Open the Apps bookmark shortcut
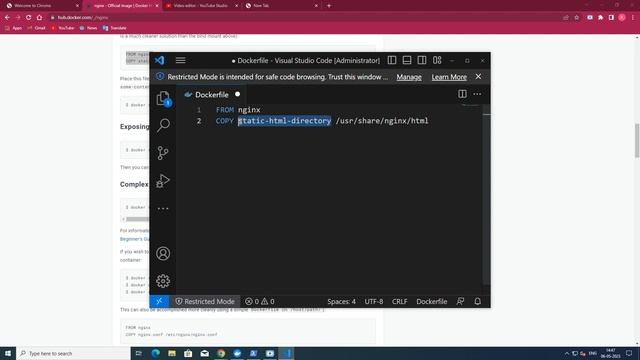This screenshot has height=360, width=640. pos(13,28)
